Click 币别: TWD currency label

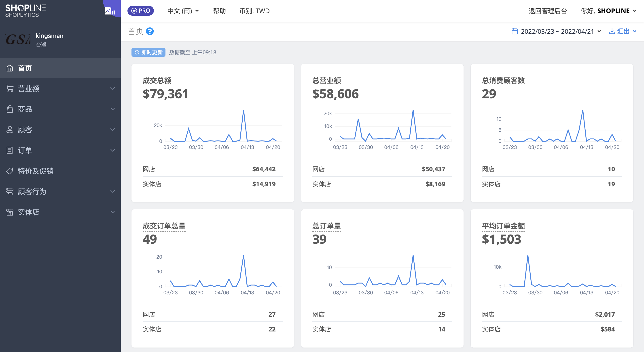pos(254,11)
